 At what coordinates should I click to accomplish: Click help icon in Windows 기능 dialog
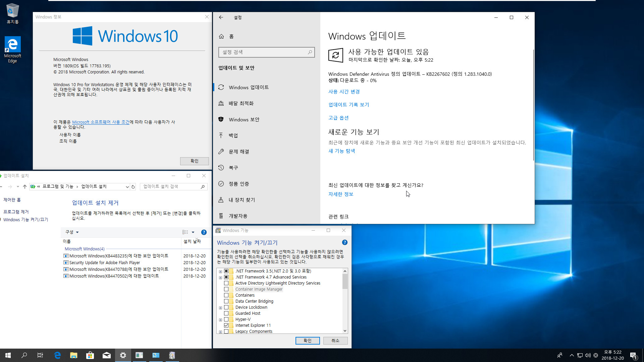(x=344, y=242)
